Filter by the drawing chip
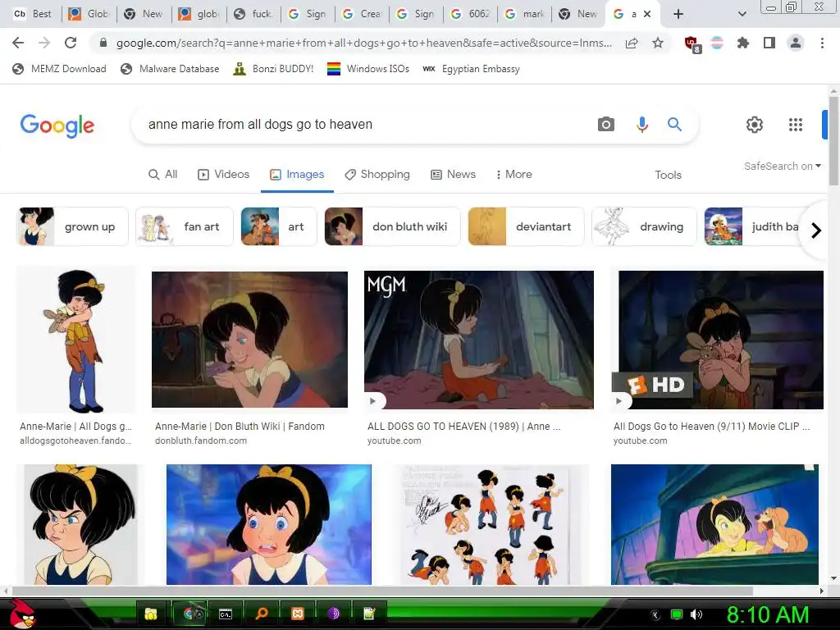This screenshot has width=840, height=630. tap(644, 226)
